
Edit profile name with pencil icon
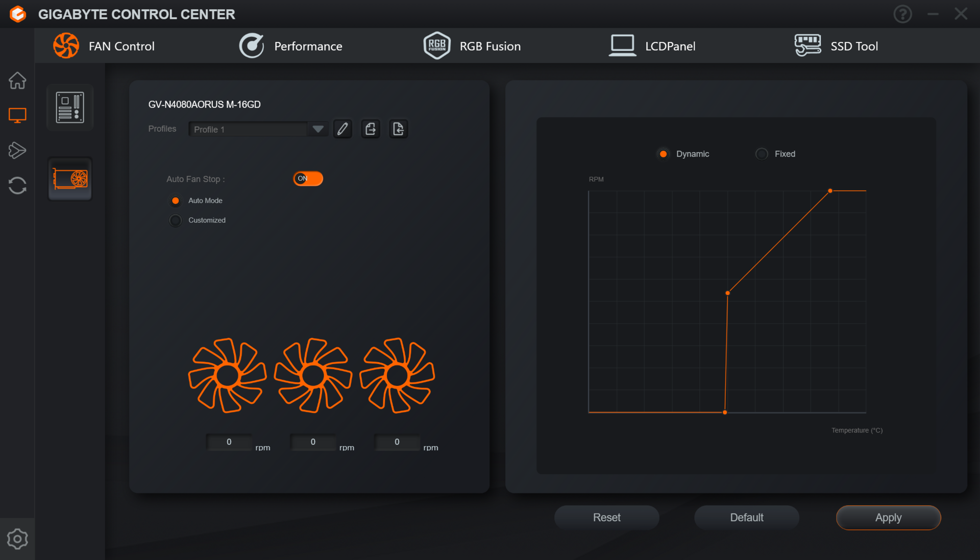tap(342, 129)
